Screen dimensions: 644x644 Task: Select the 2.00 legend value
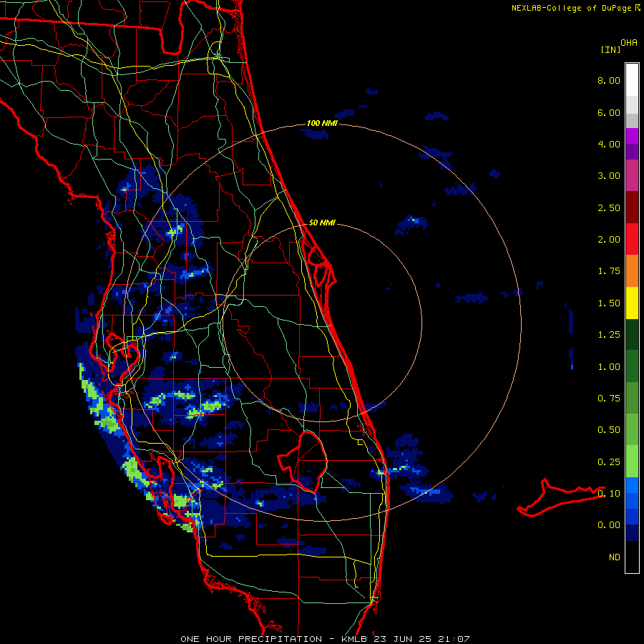(x=609, y=240)
